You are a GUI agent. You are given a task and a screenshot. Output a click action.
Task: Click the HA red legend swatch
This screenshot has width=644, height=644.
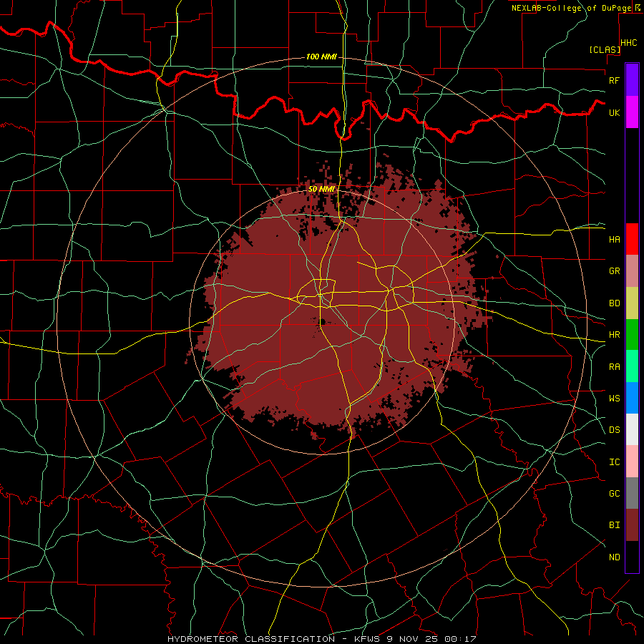632,239
